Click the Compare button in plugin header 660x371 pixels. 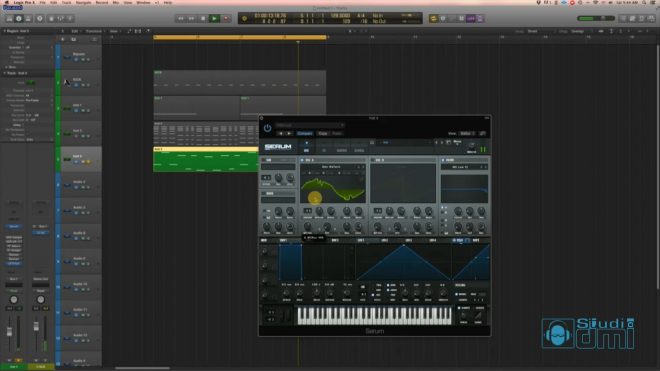tap(305, 133)
